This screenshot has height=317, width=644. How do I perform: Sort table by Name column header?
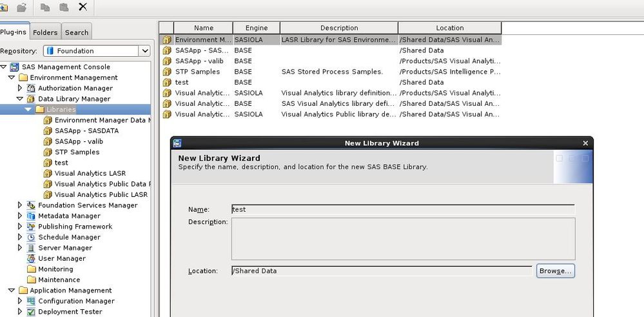203,28
